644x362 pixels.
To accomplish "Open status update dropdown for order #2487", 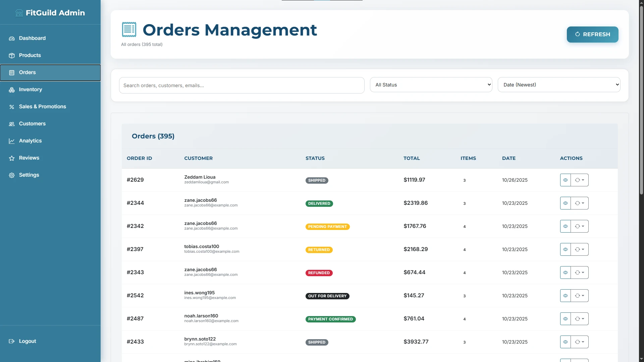I will [x=580, y=319].
